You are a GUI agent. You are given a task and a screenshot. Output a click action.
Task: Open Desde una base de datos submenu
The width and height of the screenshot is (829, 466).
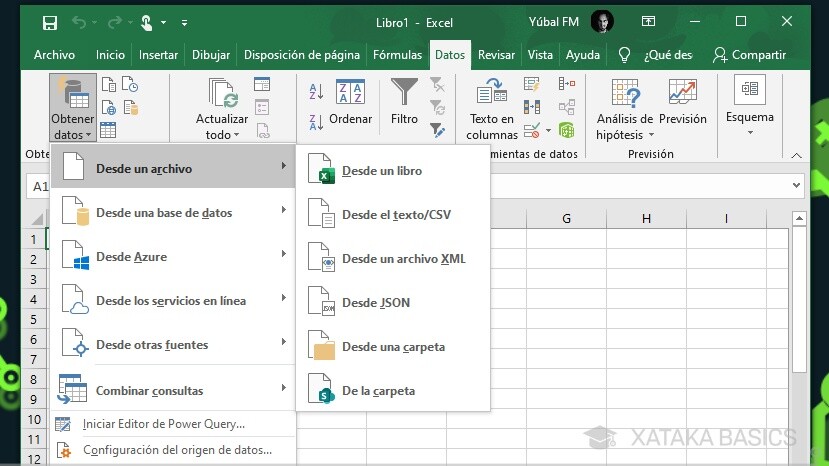[174, 213]
